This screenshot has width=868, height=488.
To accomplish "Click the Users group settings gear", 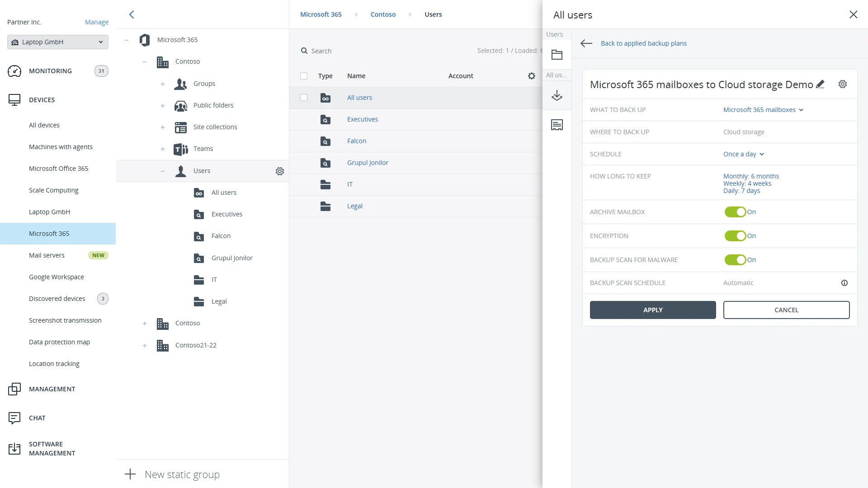I will [280, 171].
